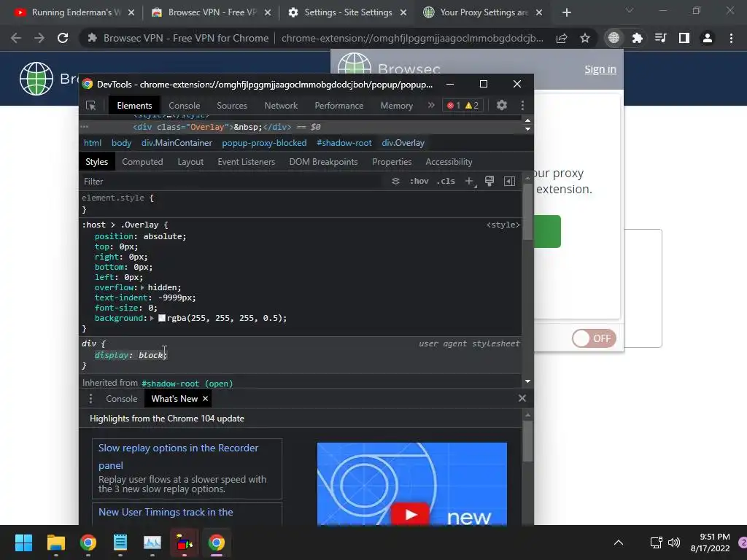Toggle the .cls element classes button
Screen dimensions: 747x560
point(446,181)
